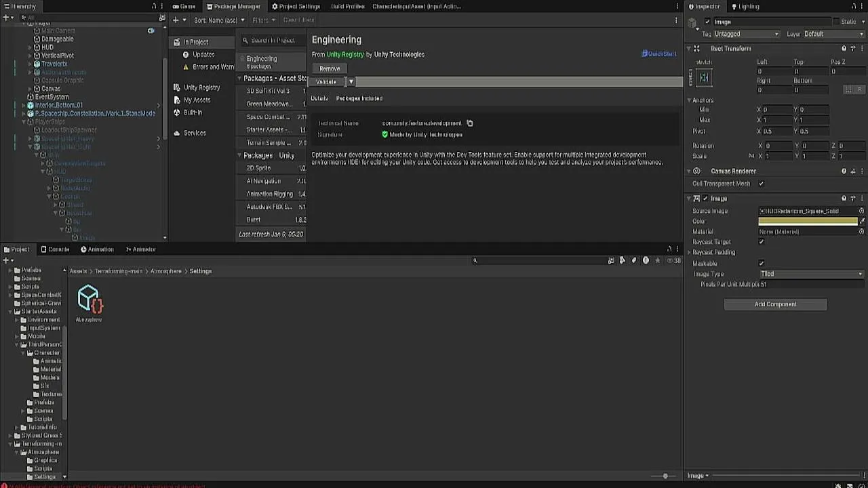Click the My Assets icon in sidebar

click(x=177, y=100)
